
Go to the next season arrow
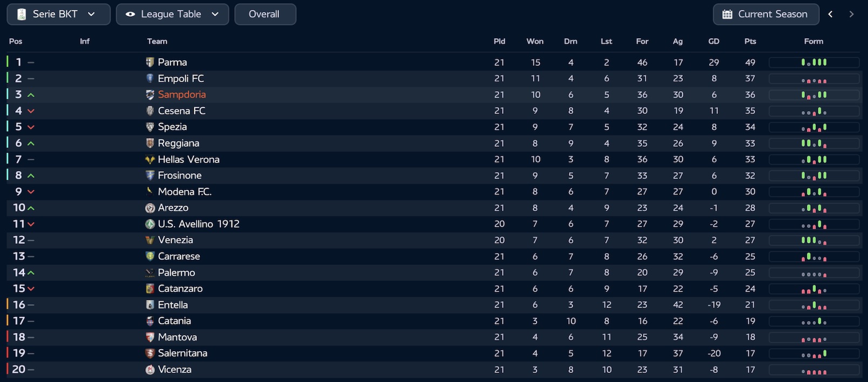pos(851,14)
